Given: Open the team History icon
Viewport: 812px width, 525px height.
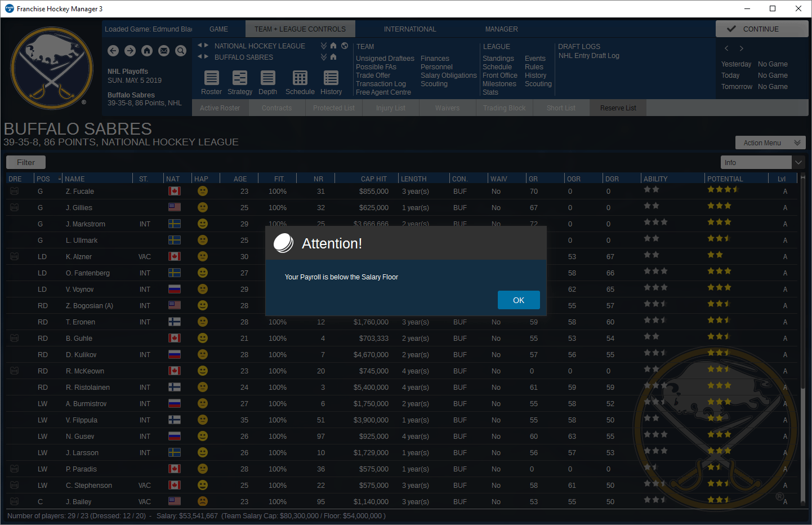Looking at the screenshot, I should tap(331, 78).
